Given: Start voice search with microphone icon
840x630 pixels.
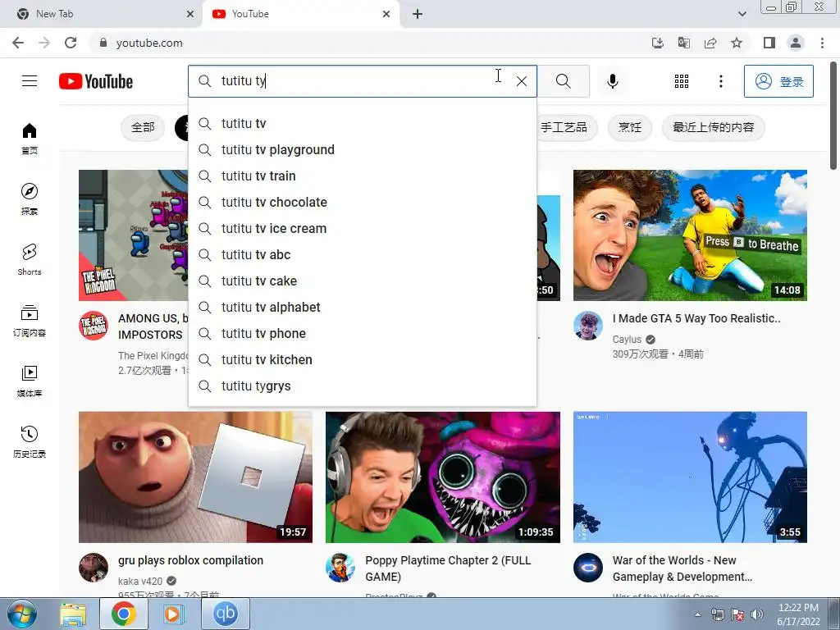Looking at the screenshot, I should point(612,81).
